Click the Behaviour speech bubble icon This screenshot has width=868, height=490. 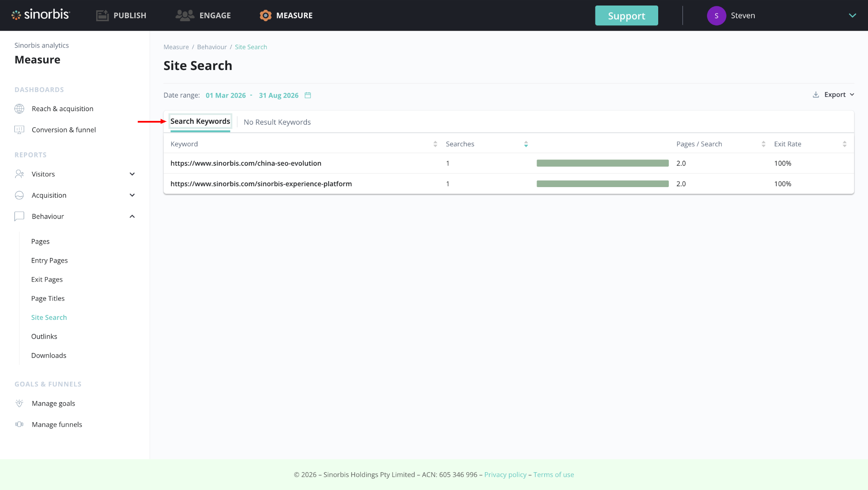(x=19, y=216)
